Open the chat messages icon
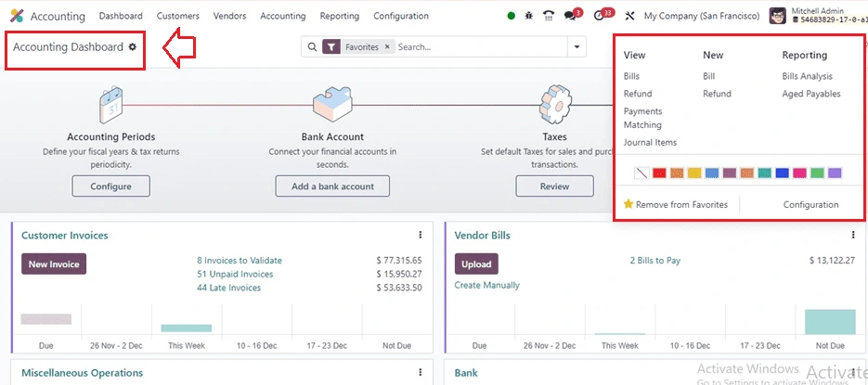The width and height of the screenshot is (868, 385). [x=571, y=16]
